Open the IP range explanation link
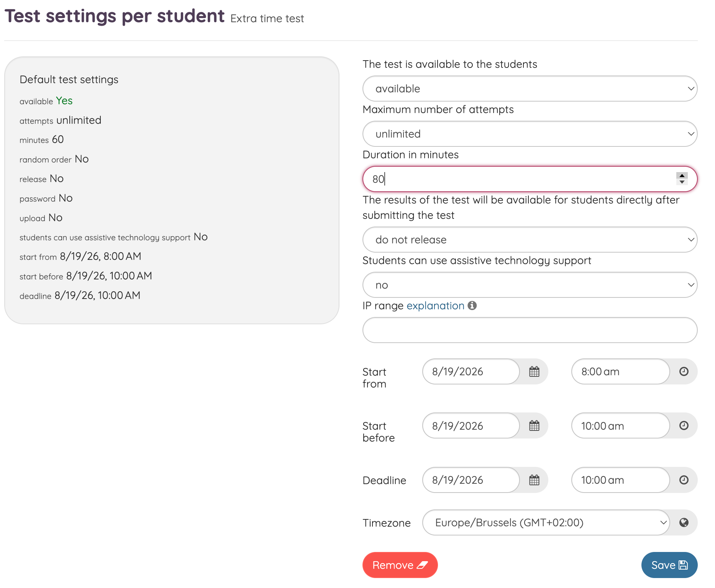Screen dimensions: 715x588 click(x=435, y=305)
